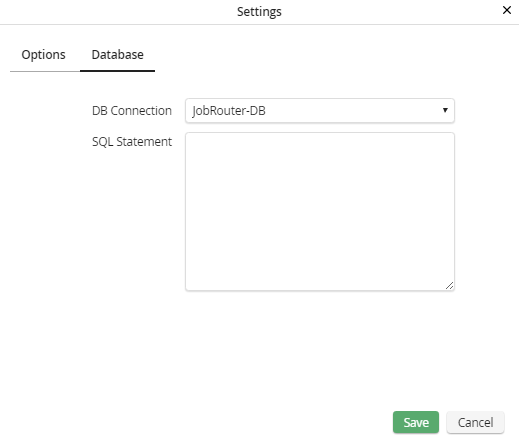519x447 pixels.
Task: Close the Settings dialog with the X
Action: point(507,10)
